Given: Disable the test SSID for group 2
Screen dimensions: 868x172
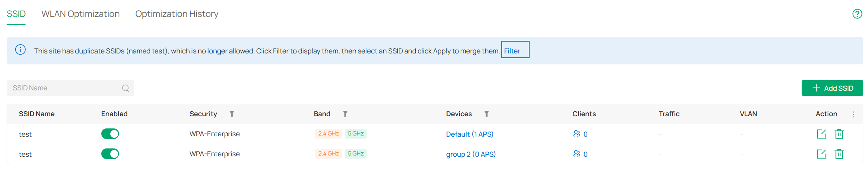Looking at the screenshot, I should point(110,154).
